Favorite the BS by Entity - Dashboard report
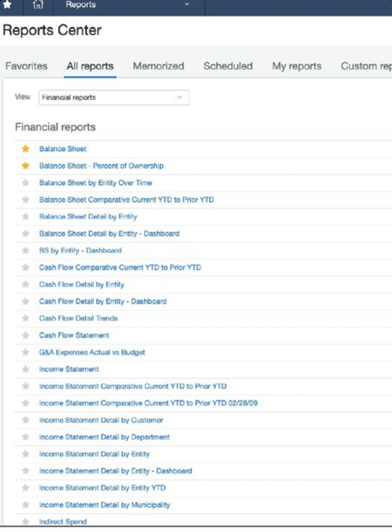 click(25, 250)
